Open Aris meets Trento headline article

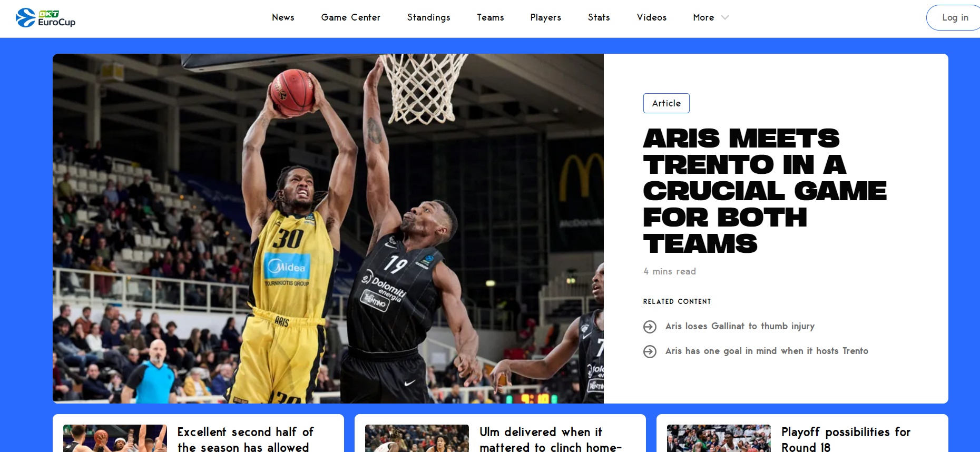tap(765, 191)
